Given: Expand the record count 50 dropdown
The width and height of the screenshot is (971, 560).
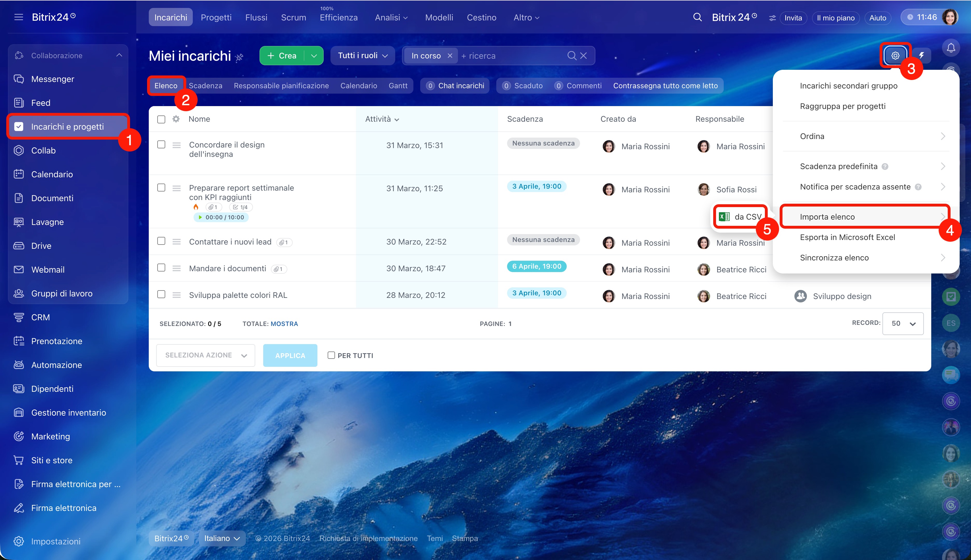Looking at the screenshot, I should 903,323.
